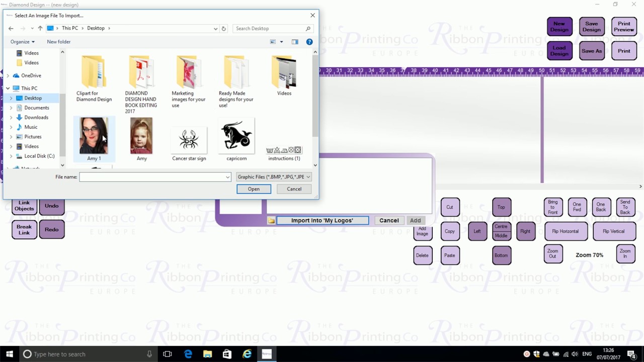Image resolution: width=644 pixels, height=362 pixels.
Task: Click New folder in the dialog toolbar
Action: [59, 42]
